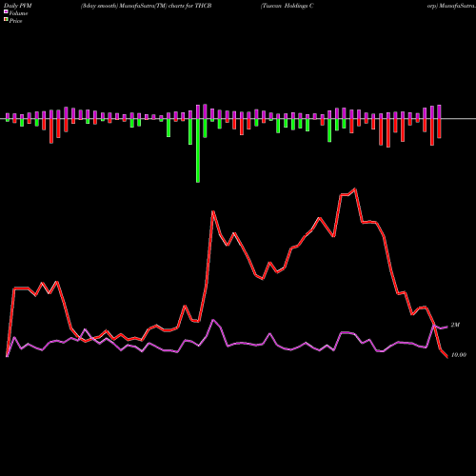The height and width of the screenshot is (476, 476).
Task: Click the 'orp) MunafaSutra' text at top right
Action: coord(451,6)
